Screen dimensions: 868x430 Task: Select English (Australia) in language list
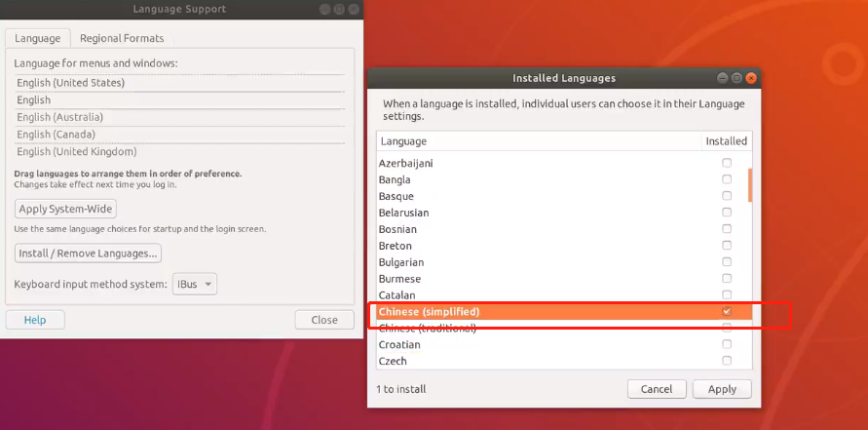coord(180,117)
